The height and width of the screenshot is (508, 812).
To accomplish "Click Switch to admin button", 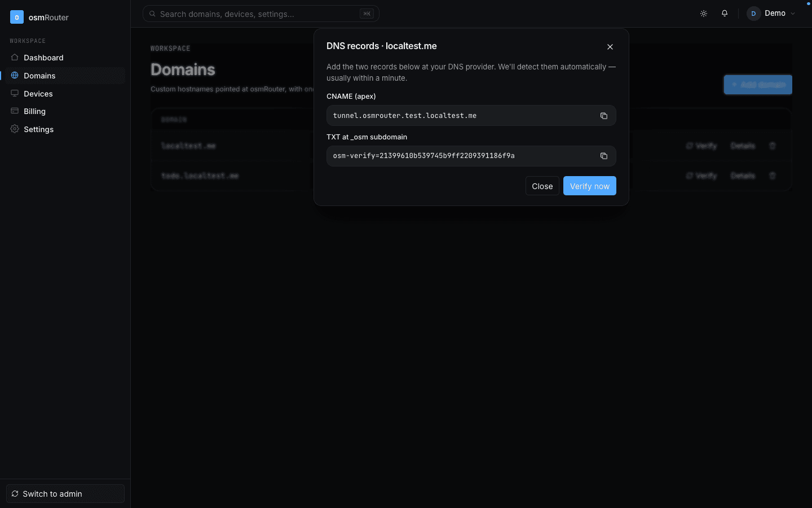I will pyautogui.click(x=65, y=493).
